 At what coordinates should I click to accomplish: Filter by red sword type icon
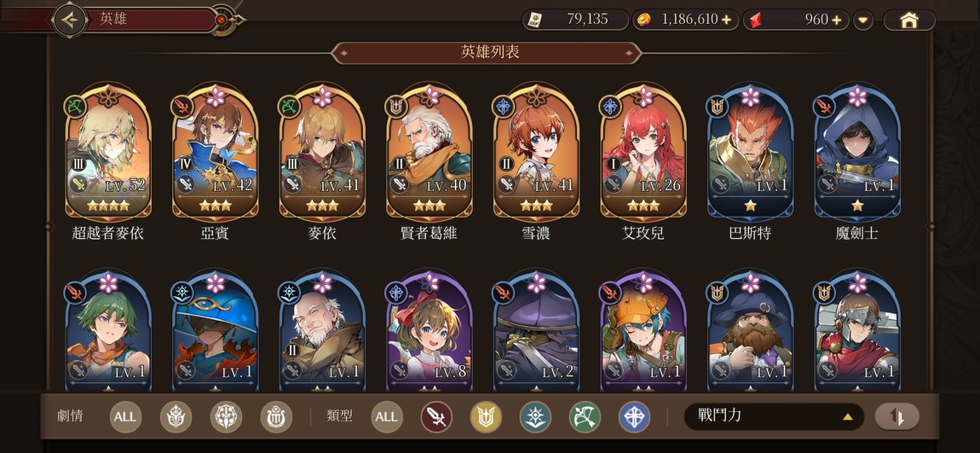[436, 416]
